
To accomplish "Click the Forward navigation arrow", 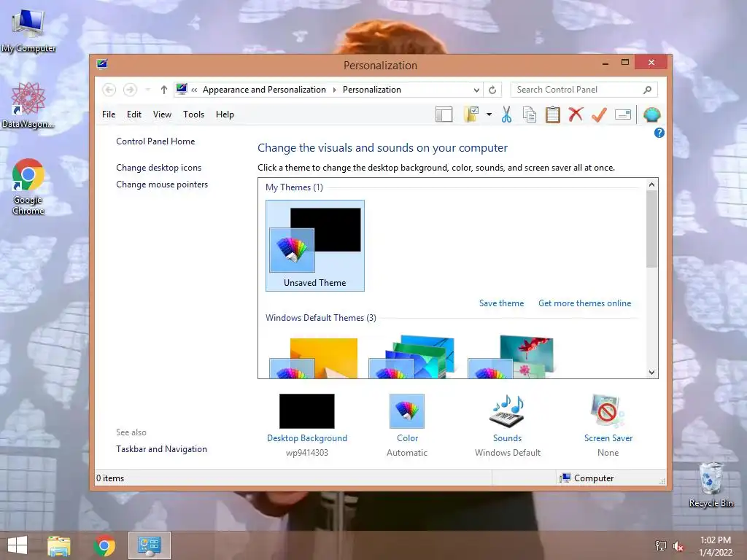I will [x=130, y=90].
